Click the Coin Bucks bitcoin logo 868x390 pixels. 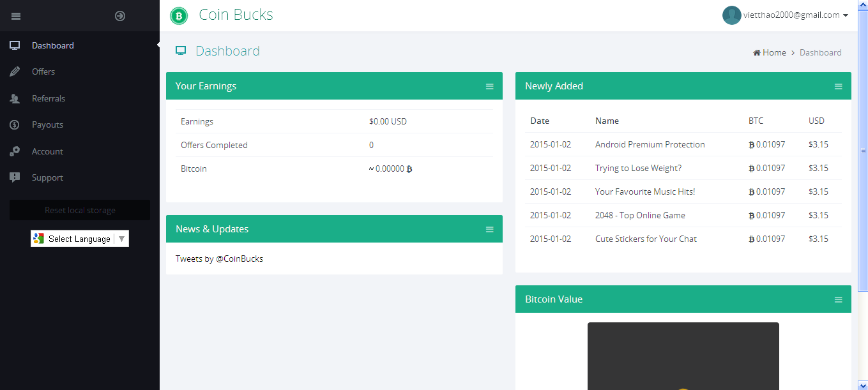coord(179,15)
